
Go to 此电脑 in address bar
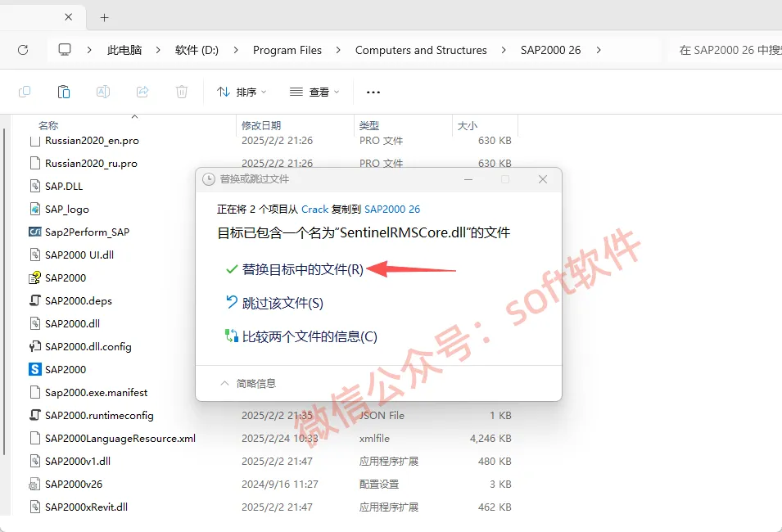point(124,50)
